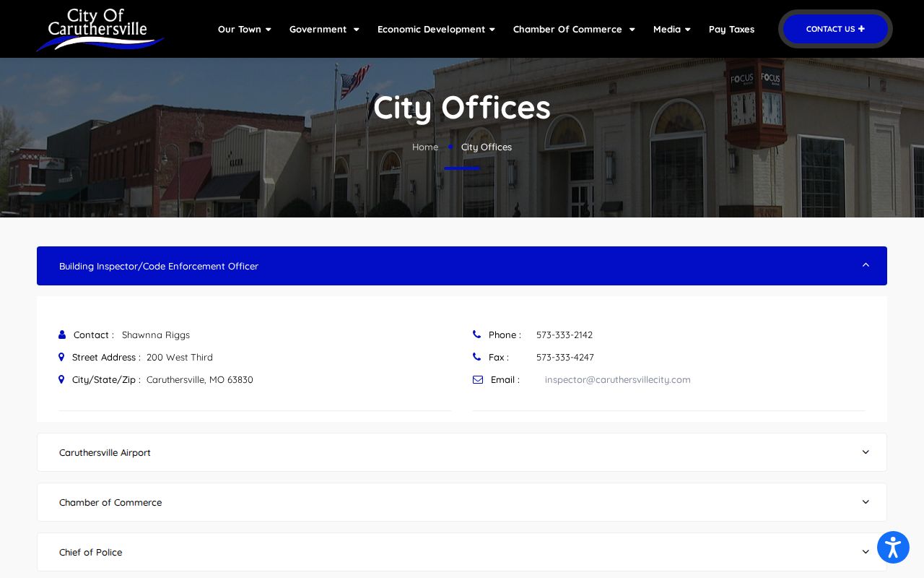Open the Government dropdown menu
This screenshot has width=924, height=578.
click(324, 29)
